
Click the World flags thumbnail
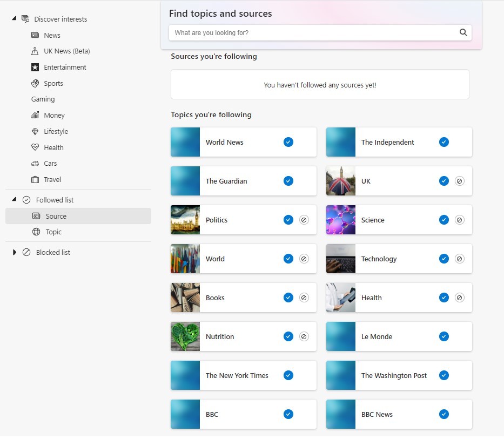(x=185, y=259)
